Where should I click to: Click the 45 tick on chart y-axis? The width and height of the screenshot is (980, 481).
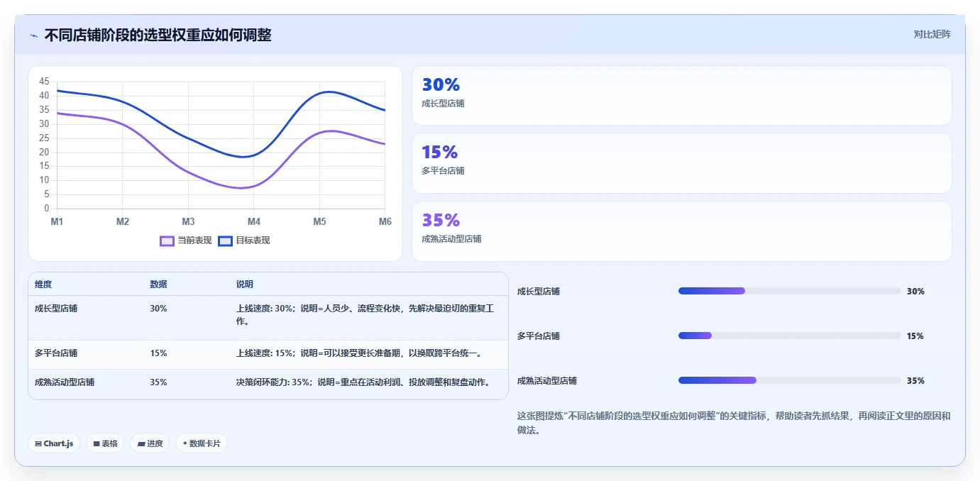pos(44,82)
